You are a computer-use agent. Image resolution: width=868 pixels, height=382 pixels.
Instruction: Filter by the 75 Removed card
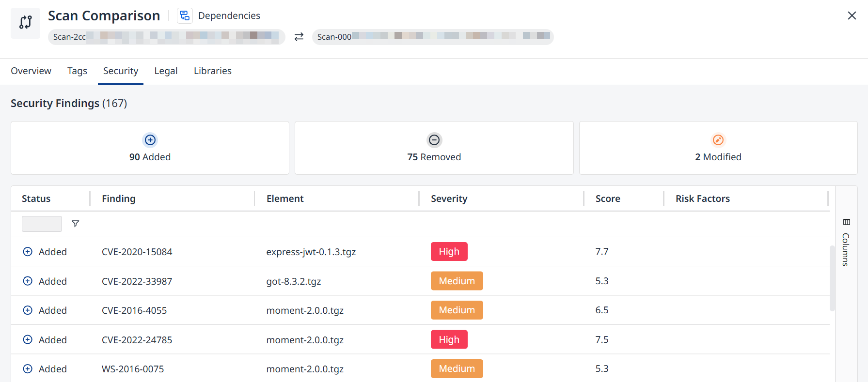434,148
